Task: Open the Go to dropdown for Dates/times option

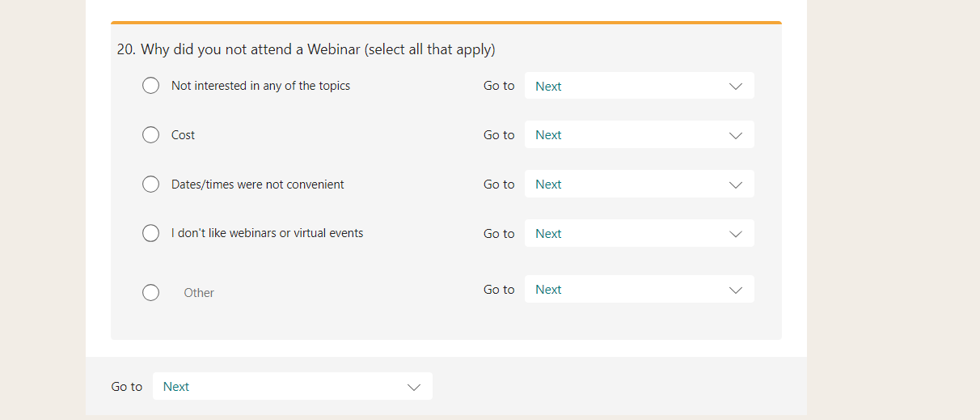Action: pos(639,185)
